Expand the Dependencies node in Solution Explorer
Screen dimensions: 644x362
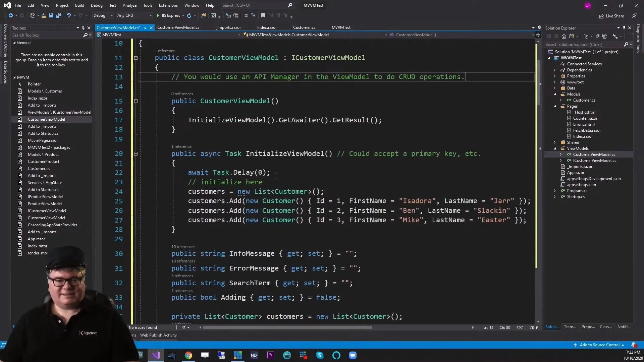pyautogui.click(x=554, y=70)
